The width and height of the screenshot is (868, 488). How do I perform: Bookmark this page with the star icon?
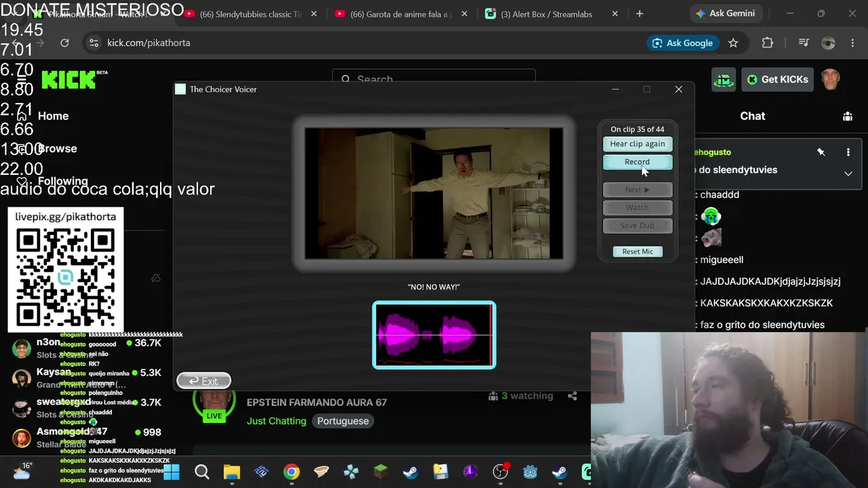click(733, 43)
